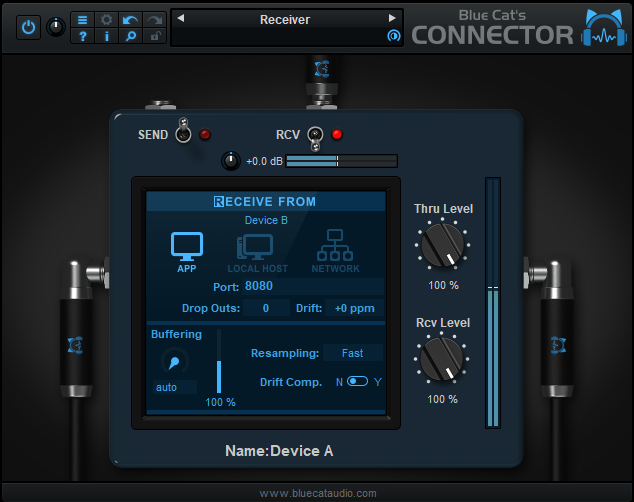Toggle the RCV switch
The height and width of the screenshot is (502, 634).
(x=314, y=134)
